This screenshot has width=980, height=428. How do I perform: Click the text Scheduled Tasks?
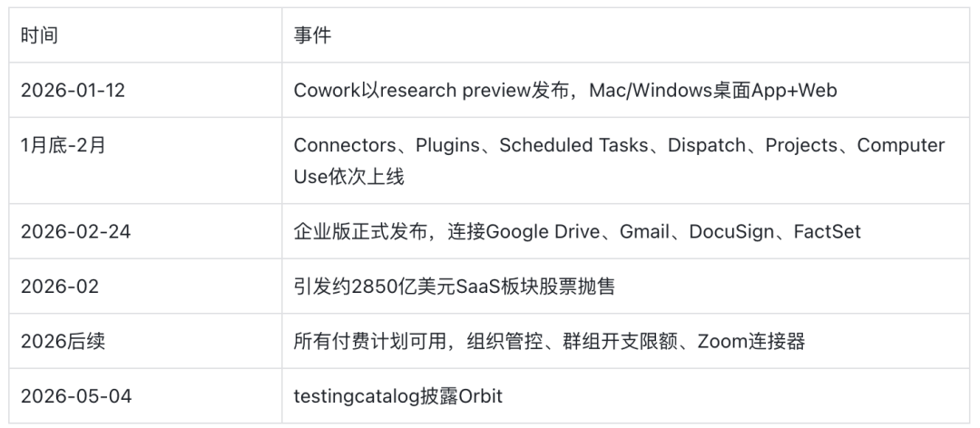pyautogui.click(x=573, y=146)
